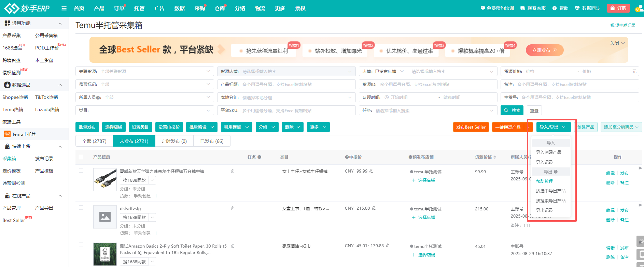
Task: Click the 平台SKU input field
Action: (286, 110)
